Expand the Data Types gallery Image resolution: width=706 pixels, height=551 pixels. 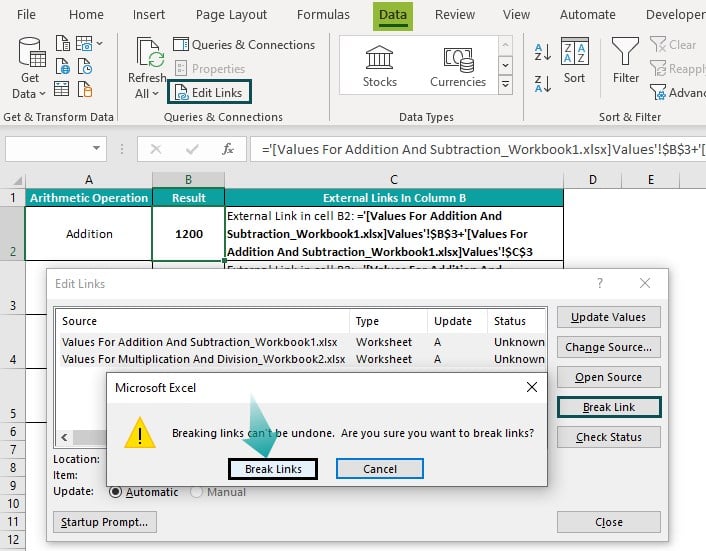tap(506, 84)
